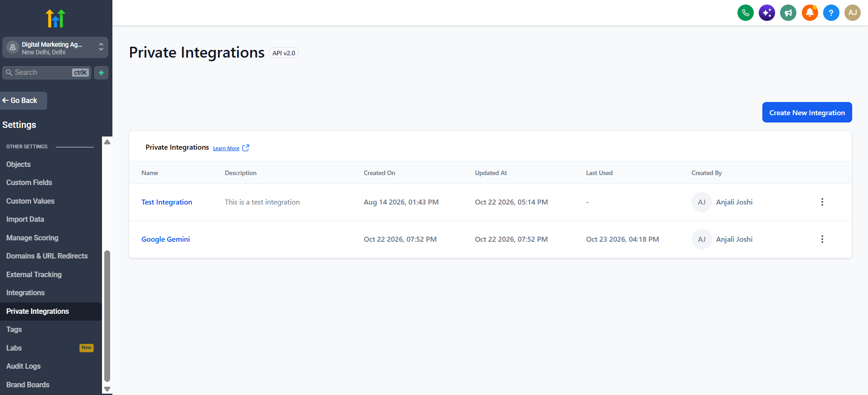This screenshot has width=868, height=395.
Task: Open the orange notifications bell
Action: [x=810, y=13]
